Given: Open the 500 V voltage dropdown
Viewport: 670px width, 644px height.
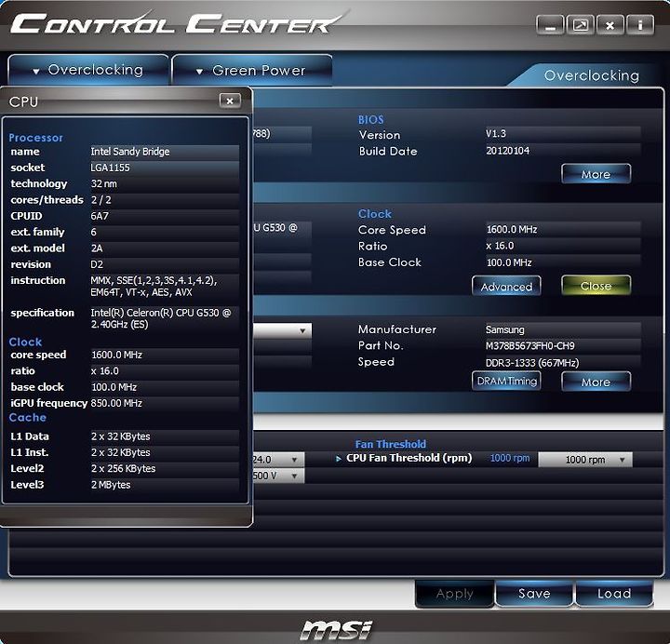Looking at the screenshot, I should (278, 476).
